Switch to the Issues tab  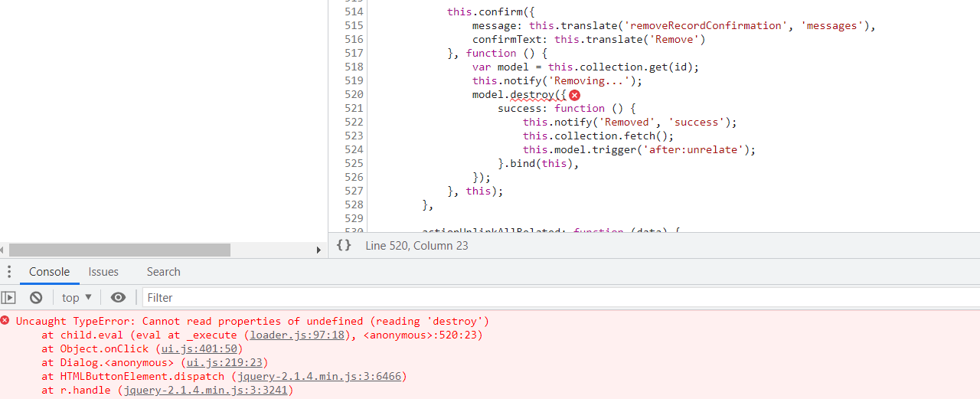pyautogui.click(x=103, y=272)
